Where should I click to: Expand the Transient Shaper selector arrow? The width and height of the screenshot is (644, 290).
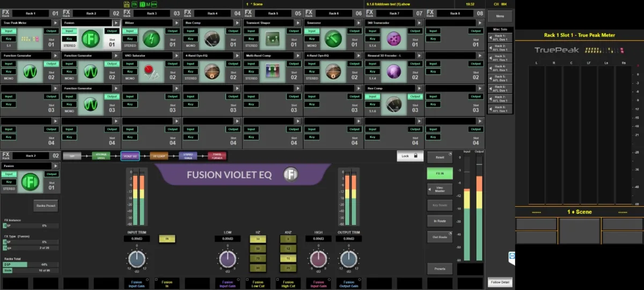tap(298, 23)
